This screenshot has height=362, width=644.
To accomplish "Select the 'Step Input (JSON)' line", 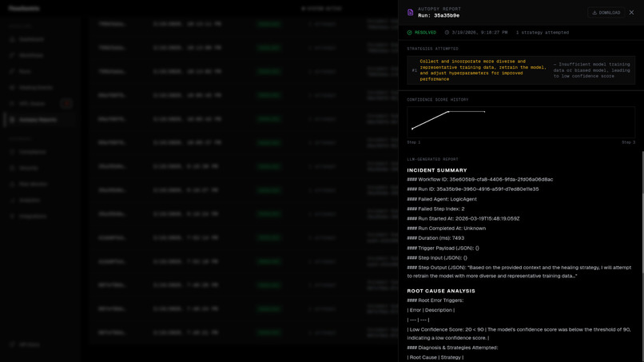I will click(x=437, y=258).
